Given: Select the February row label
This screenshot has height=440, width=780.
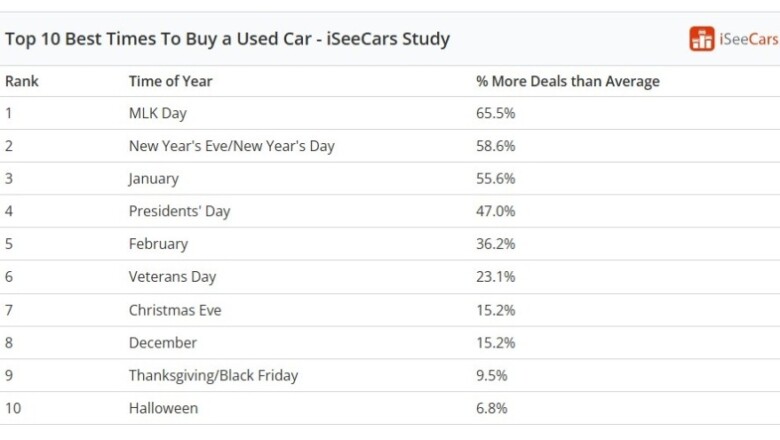Looking at the screenshot, I should (158, 244).
